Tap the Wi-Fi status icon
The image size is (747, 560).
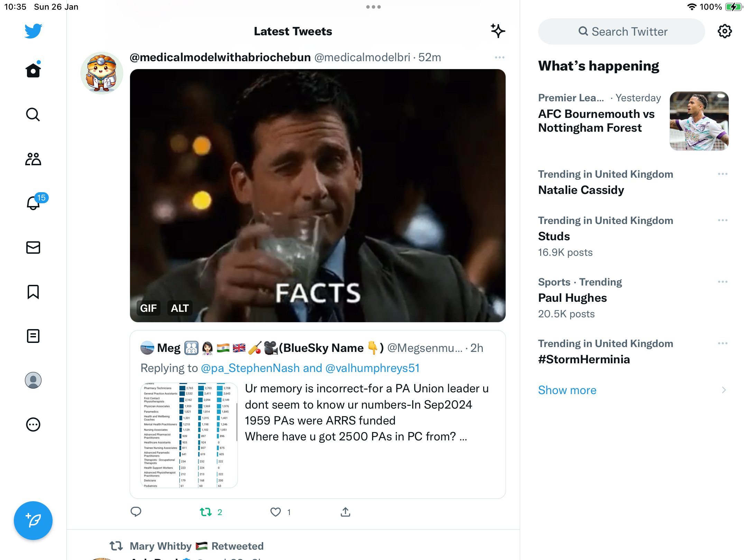(x=692, y=7)
